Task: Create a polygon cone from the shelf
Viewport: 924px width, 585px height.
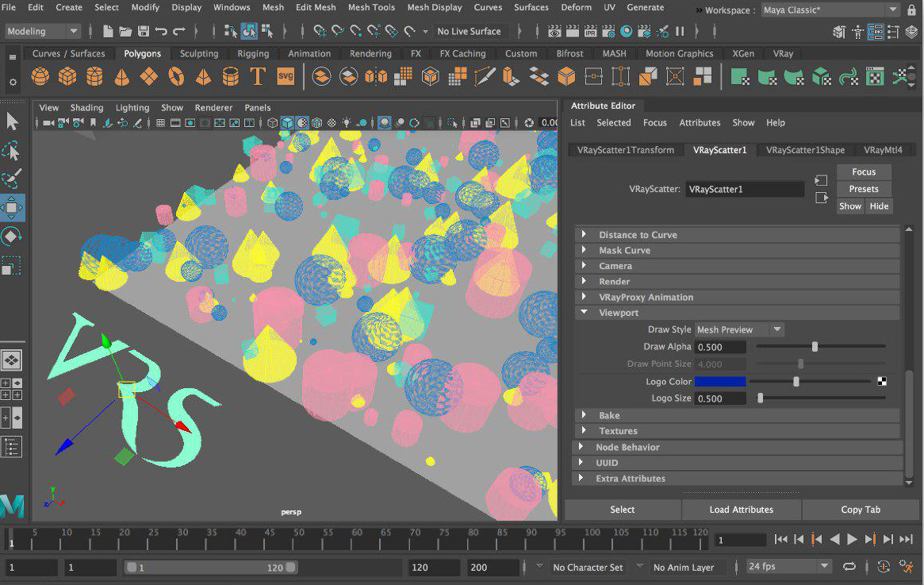Action: [121, 77]
